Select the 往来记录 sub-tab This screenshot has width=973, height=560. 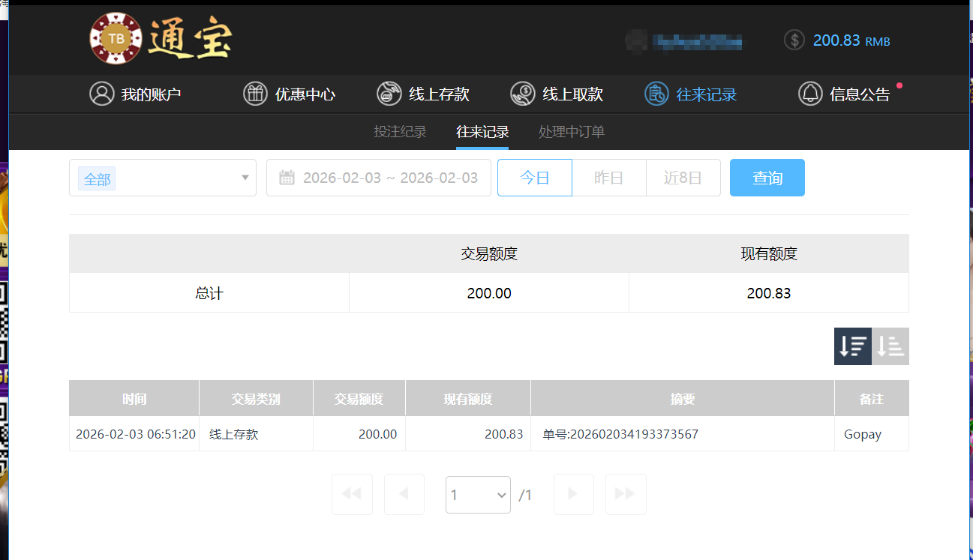(482, 131)
